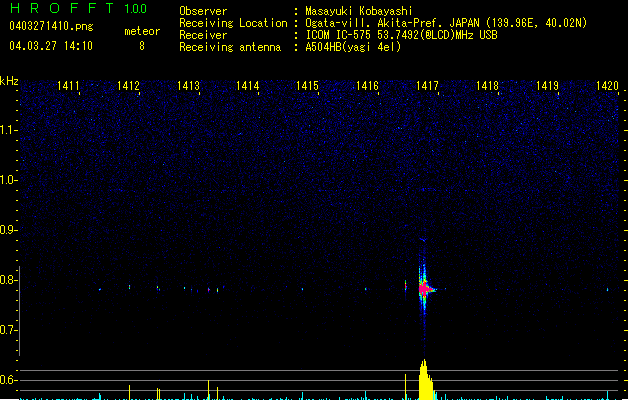This screenshot has height=400, width=629.
Task: Click the 1.0 frequency axis label
Action: click(x=9, y=180)
